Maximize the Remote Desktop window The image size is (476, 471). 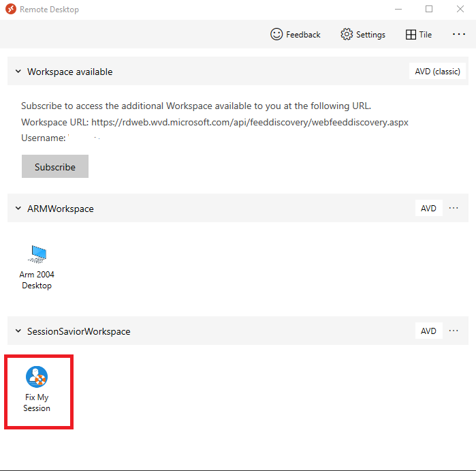pos(429,10)
